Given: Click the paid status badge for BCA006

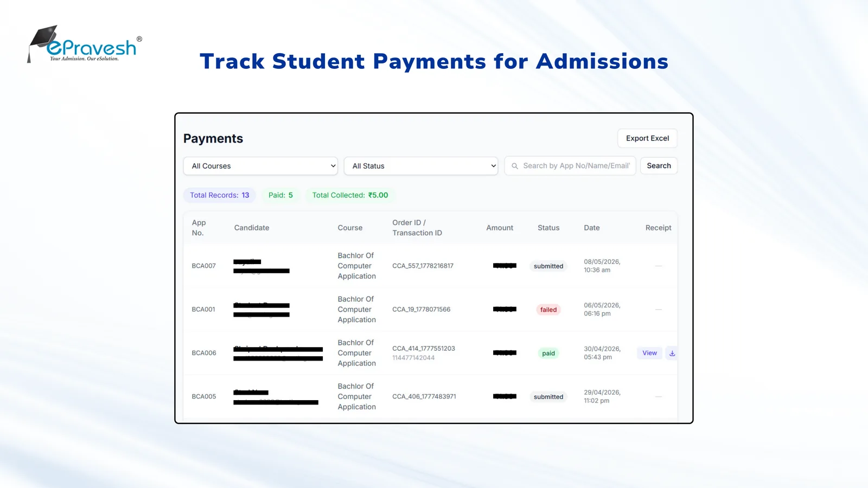Looking at the screenshot, I should click(548, 354).
